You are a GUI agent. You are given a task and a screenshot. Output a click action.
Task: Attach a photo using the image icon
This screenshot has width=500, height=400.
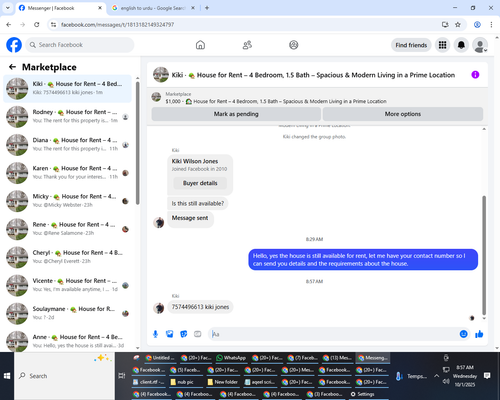pyautogui.click(x=170, y=334)
